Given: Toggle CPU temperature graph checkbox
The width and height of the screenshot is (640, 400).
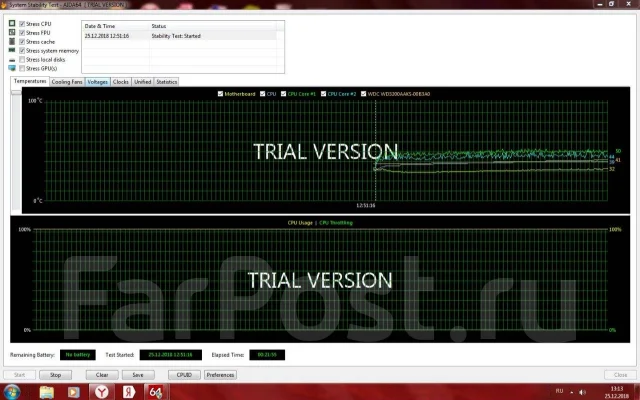Looking at the screenshot, I should [x=262, y=94].
